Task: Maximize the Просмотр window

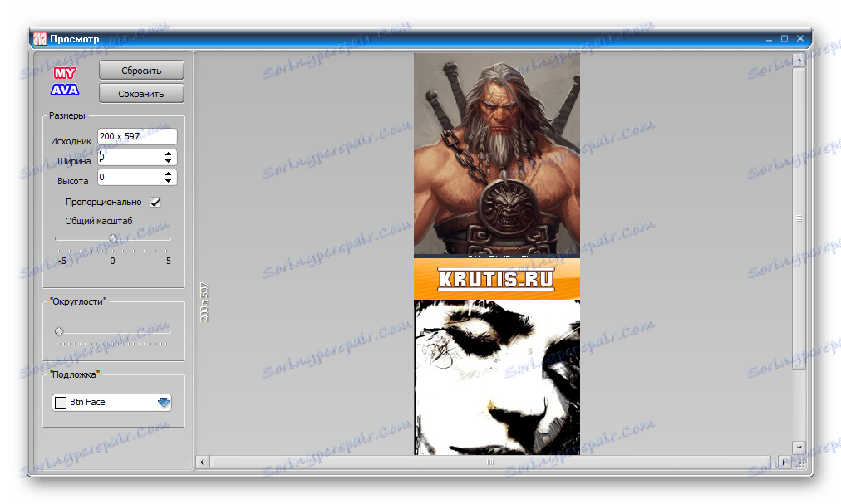Action: 784,38
